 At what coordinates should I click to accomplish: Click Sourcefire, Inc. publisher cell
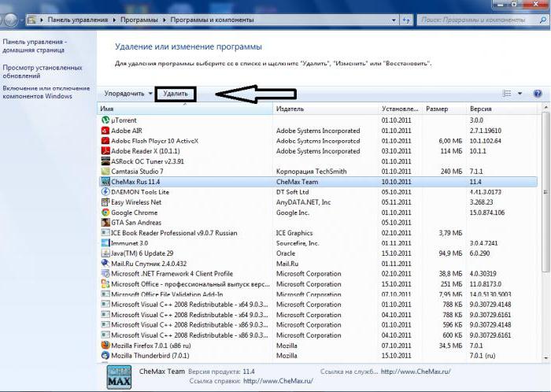[298, 243]
